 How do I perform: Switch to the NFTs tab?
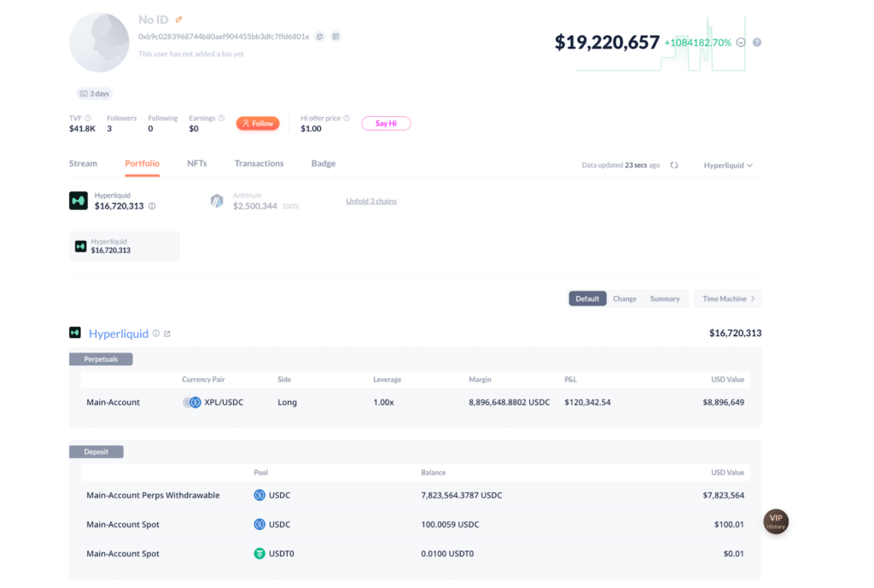[197, 163]
